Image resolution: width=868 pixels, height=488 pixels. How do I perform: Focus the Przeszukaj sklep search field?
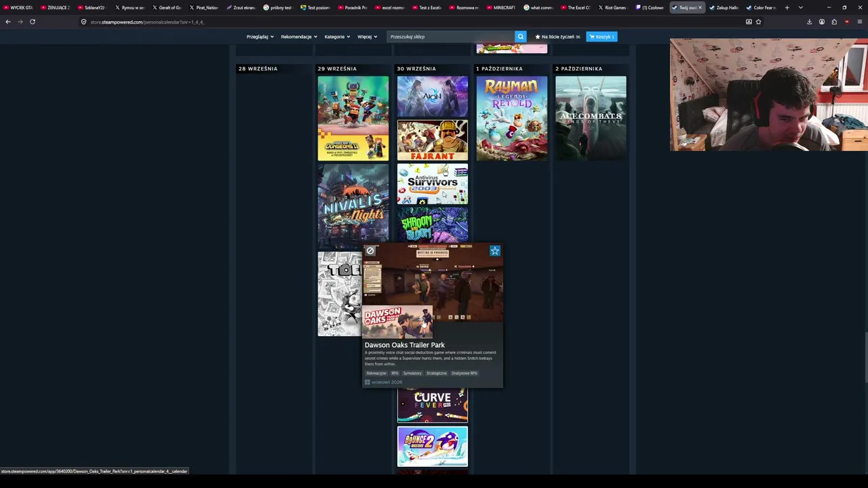[x=450, y=37]
